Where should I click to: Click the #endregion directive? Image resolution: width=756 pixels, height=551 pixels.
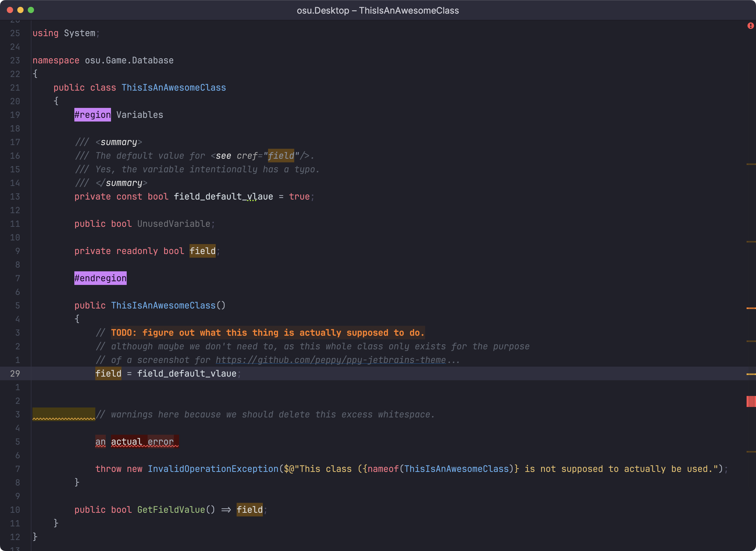[100, 278]
